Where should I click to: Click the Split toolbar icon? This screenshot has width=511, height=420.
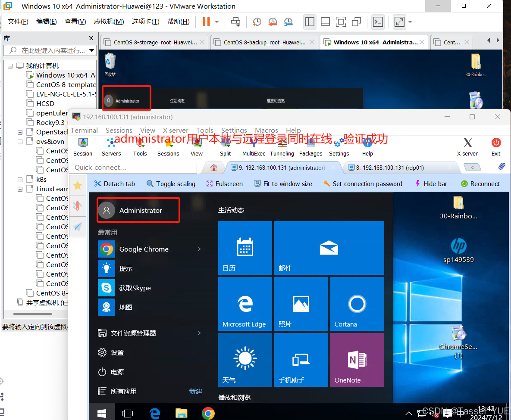(225, 147)
